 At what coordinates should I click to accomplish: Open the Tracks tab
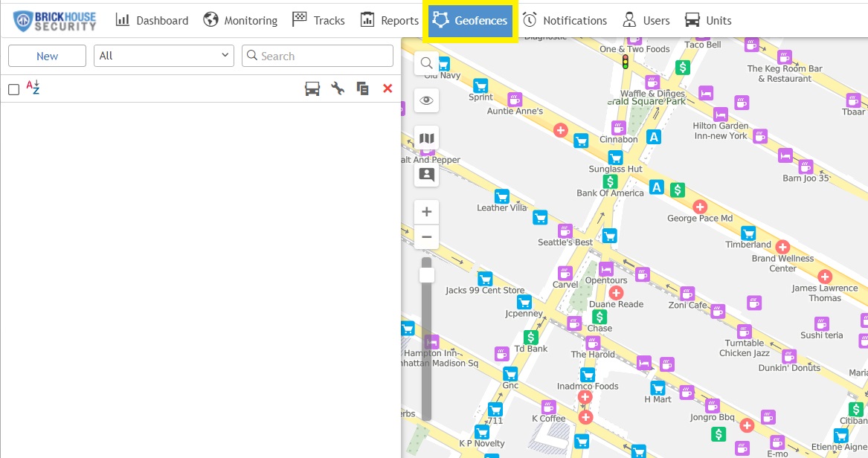coord(318,21)
